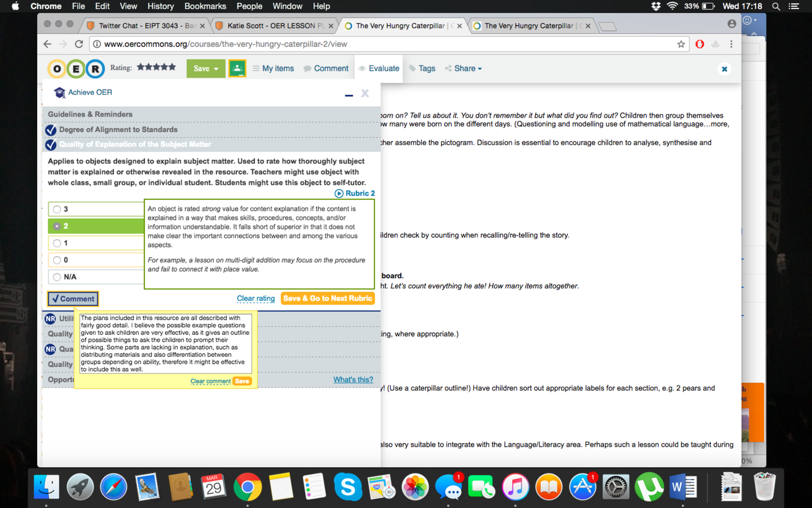This screenshot has height=508, width=812.
Task: Click the blue X toolbar close icon
Action: pos(724,69)
